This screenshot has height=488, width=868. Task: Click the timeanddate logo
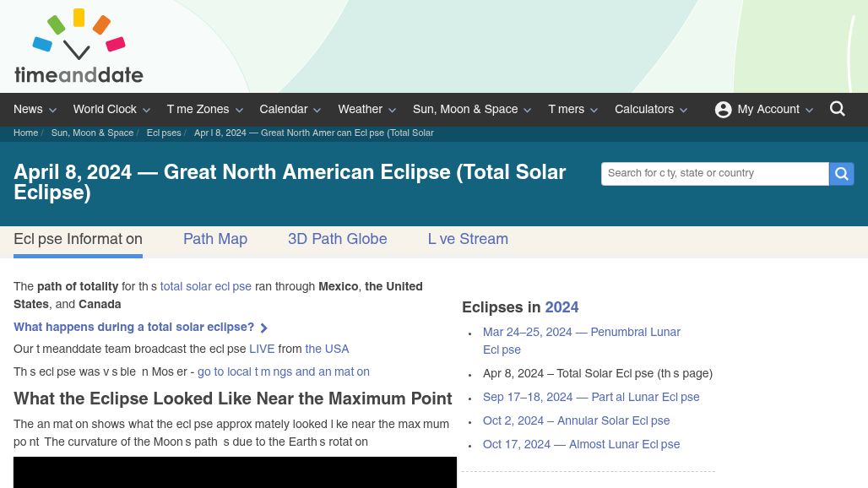[x=79, y=46]
